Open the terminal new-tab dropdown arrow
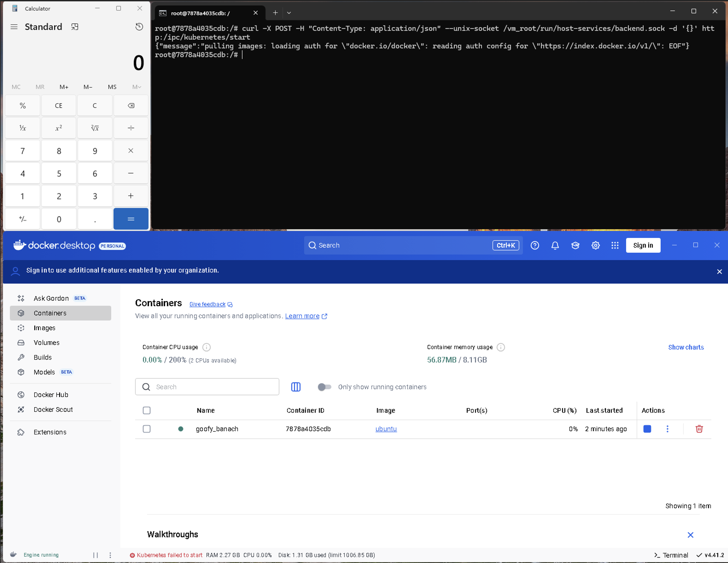 (x=289, y=13)
